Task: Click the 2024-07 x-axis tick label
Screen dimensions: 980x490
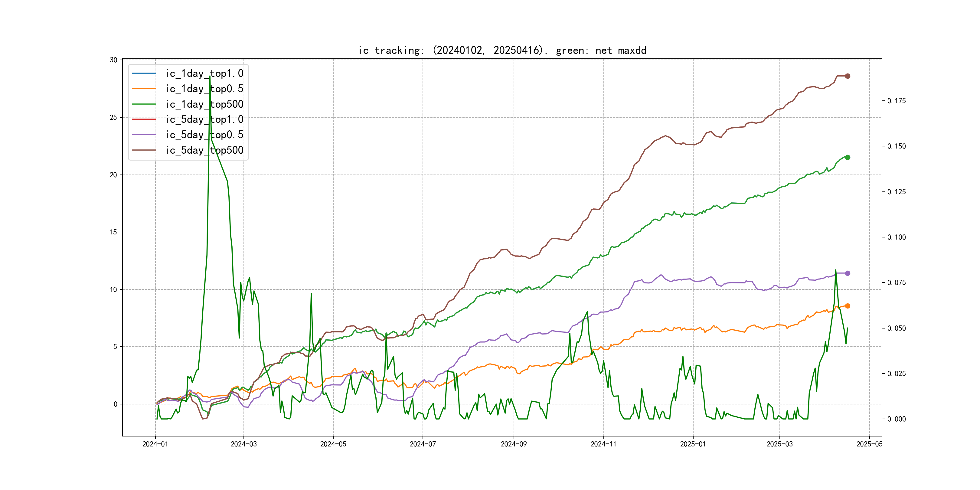Action: point(423,444)
